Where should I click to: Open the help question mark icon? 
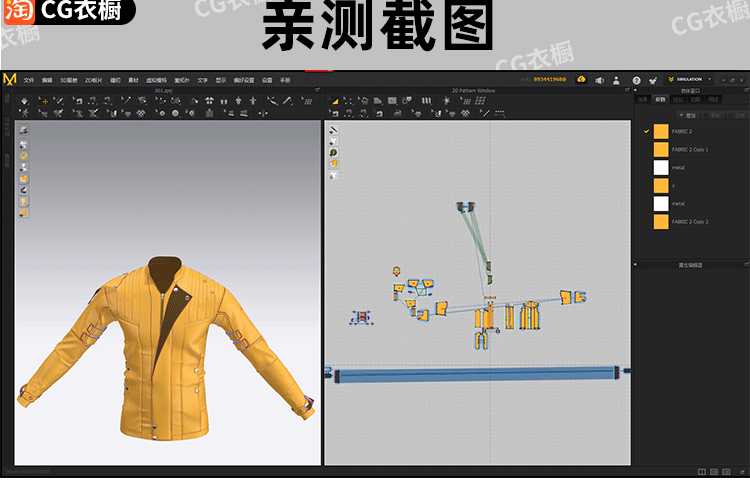click(x=636, y=79)
